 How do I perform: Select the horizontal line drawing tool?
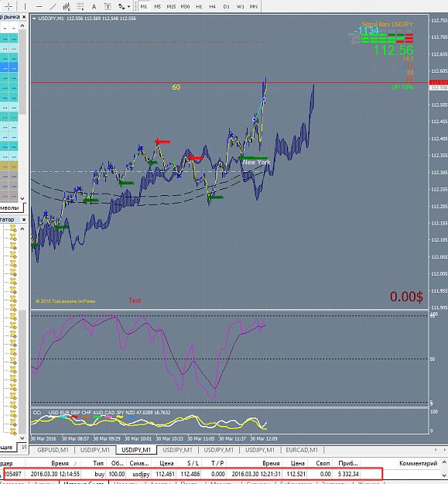pos(39,6)
